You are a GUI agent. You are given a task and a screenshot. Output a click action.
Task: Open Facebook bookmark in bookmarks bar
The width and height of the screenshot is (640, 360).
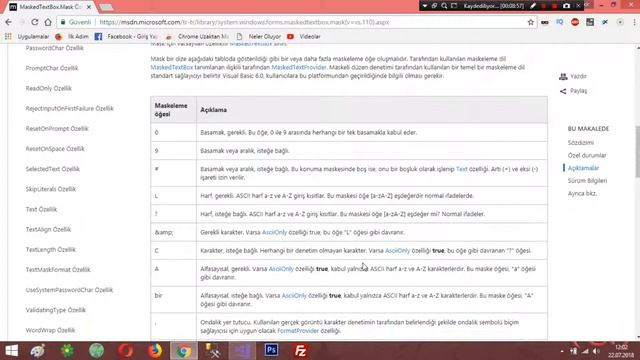[x=126, y=36]
